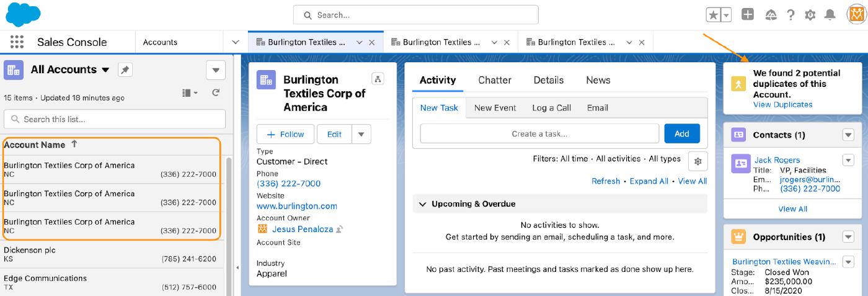Open the Favorites list dropdown
Viewport: 868px width, 296px height.
(x=726, y=15)
